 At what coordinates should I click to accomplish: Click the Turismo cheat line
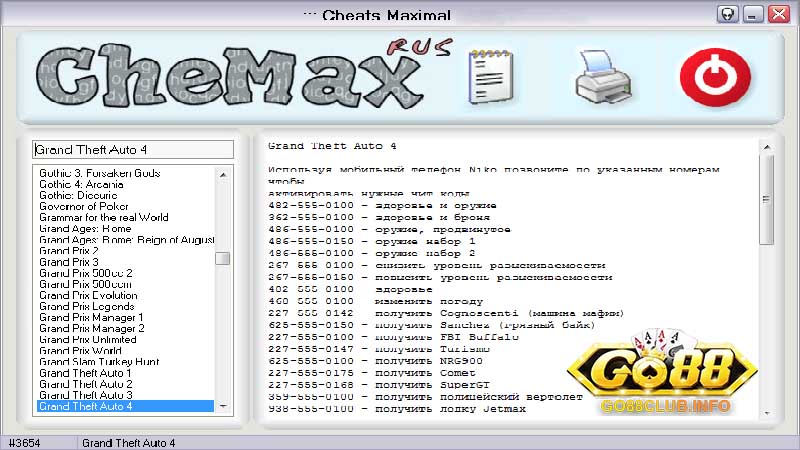coord(379,349)
